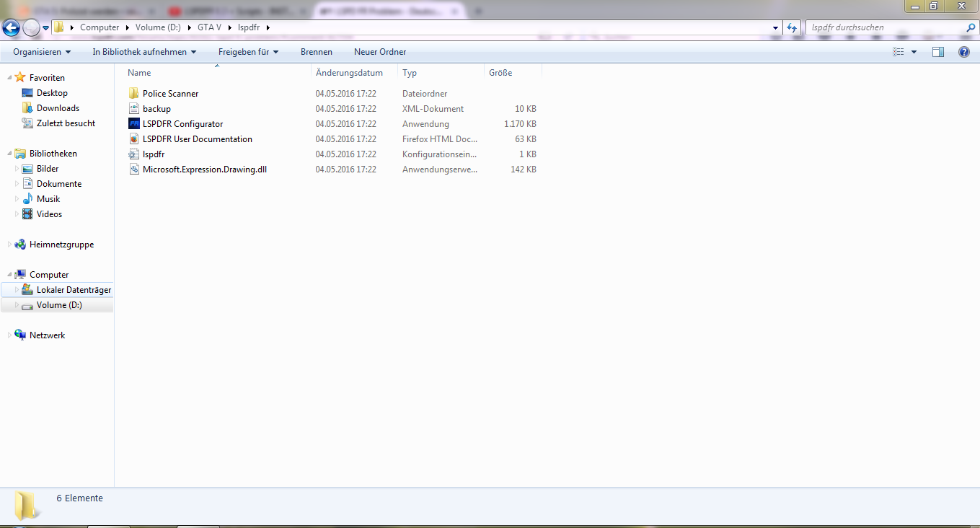This screenshot has height=528, width=980.
Task: Click the "Firefox HTML Doc..." type cell
Action: [x=440, y=139]
